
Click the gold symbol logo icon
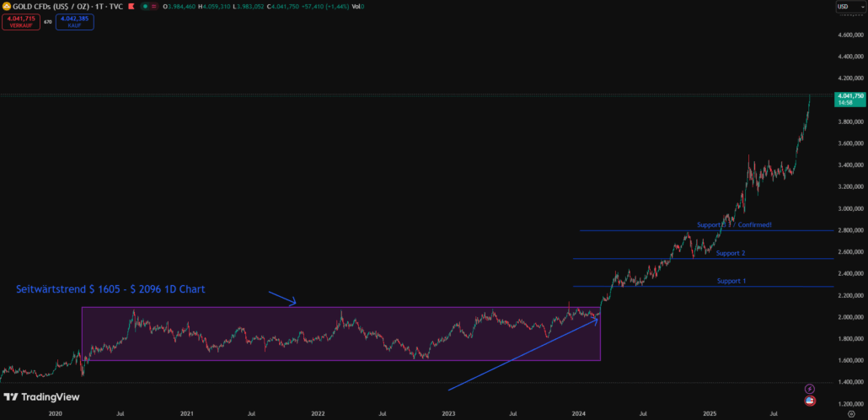pos(6,7)
